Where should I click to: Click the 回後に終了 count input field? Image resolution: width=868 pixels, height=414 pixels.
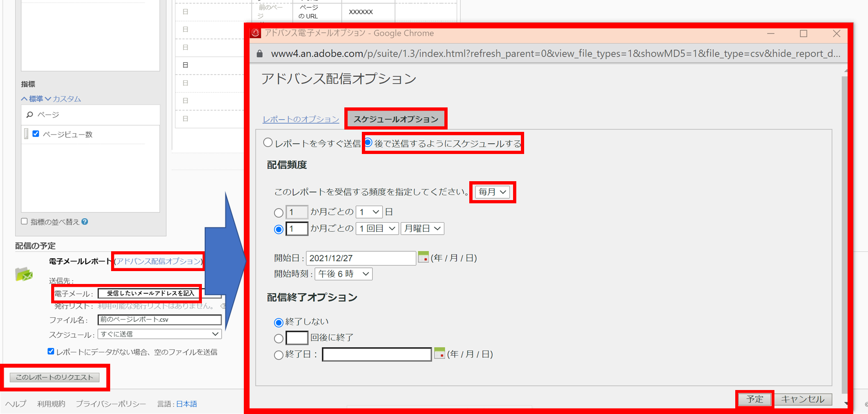pos(297,338)
